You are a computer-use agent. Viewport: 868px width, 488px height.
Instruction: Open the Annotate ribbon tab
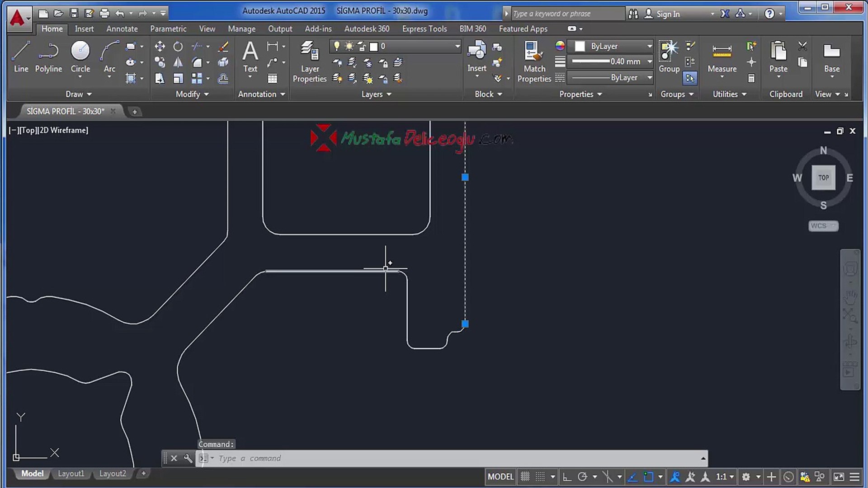coord(122,28)
